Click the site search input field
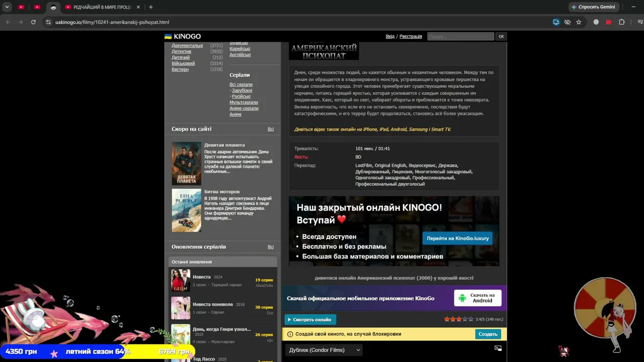Viewport: 644px width, 362px height. tap(460, 37)
